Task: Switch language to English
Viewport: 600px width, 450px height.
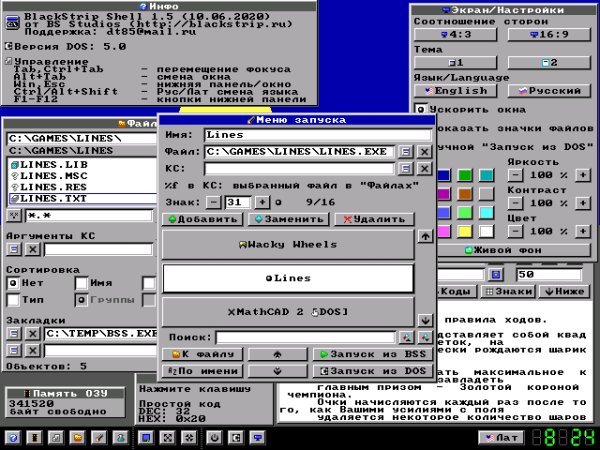Action: click(455, 91)
